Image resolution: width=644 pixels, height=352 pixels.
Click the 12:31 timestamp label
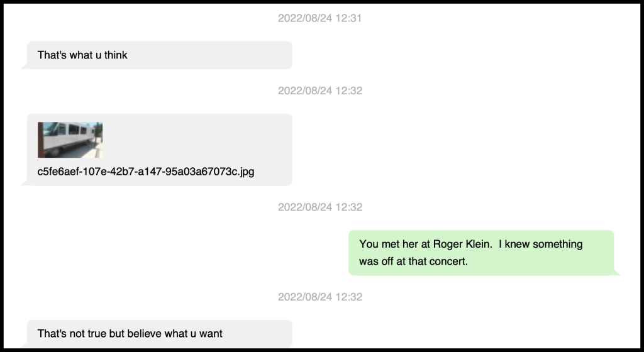pyautogui.click(x=319, y=19)
